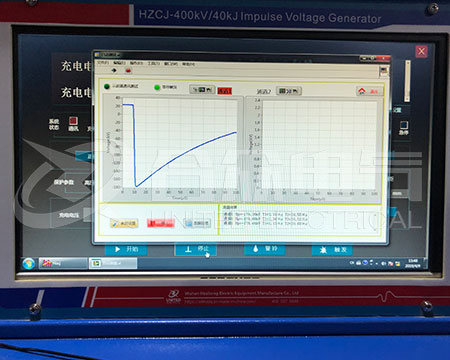Click the red home exit button
The width and height of the screenshot is (450, 360).
pos(370,91)
